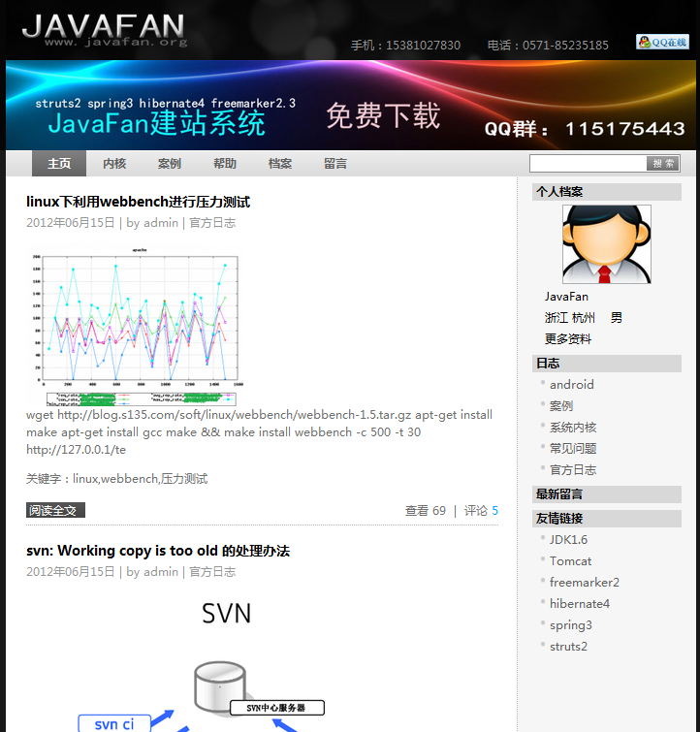The width and height of the screenshot is (700, 732).
Task: Click the JavaFan profile avatar
Action: (x=607, y=244)
